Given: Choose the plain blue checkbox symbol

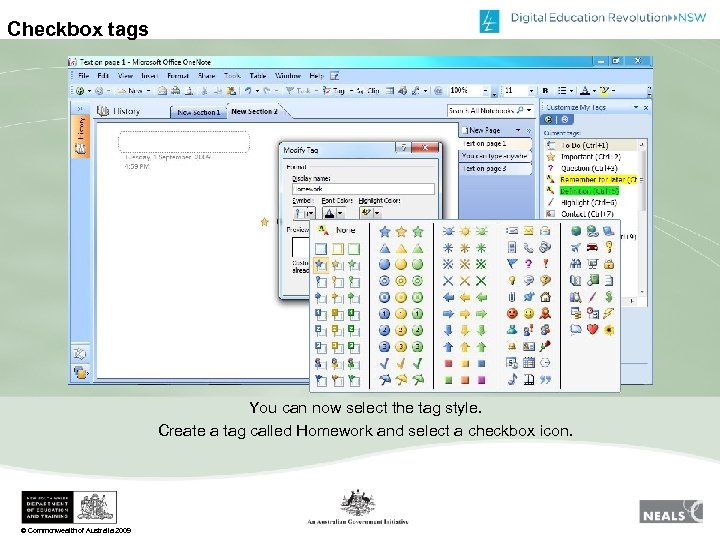Looking at the screenshot, I should [321, 249].
